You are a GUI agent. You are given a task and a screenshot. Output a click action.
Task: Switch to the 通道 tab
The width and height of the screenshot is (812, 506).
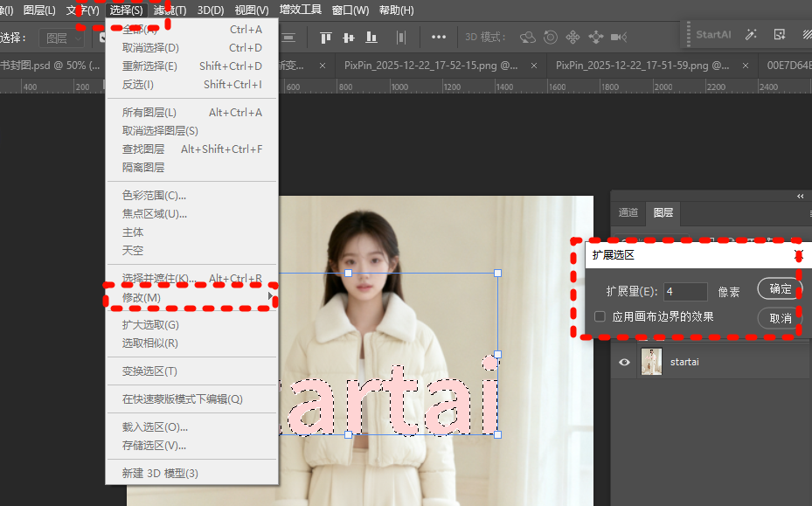(628, 212)
